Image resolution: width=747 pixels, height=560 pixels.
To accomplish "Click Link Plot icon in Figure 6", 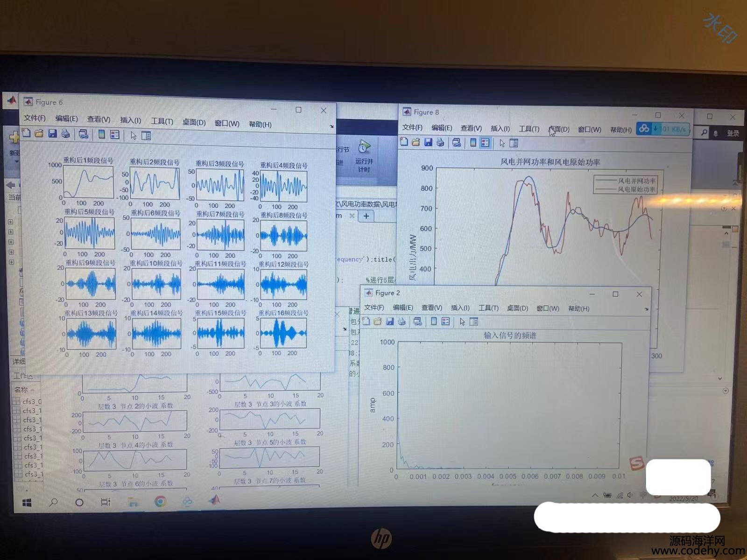I will click(x=84, y=134).
